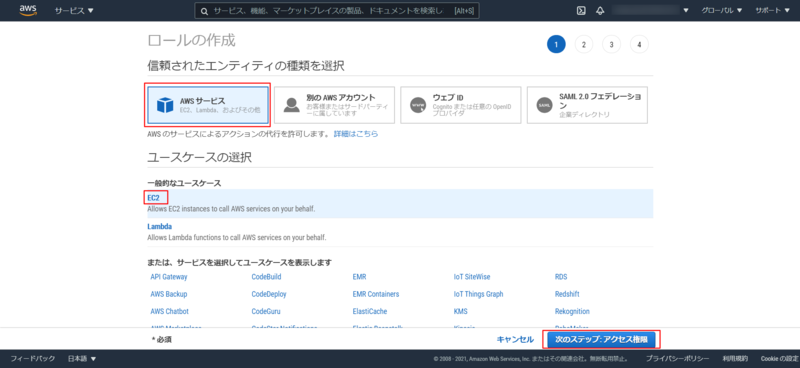Select the SAML 2.0 フェデレーション icon
The image size is (800, 368).
(544, 105)
